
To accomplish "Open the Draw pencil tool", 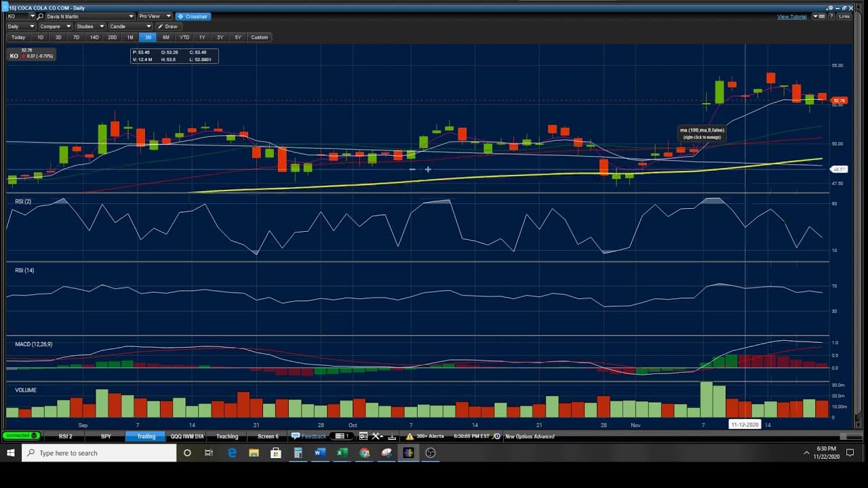I will (x=168, y=26).
